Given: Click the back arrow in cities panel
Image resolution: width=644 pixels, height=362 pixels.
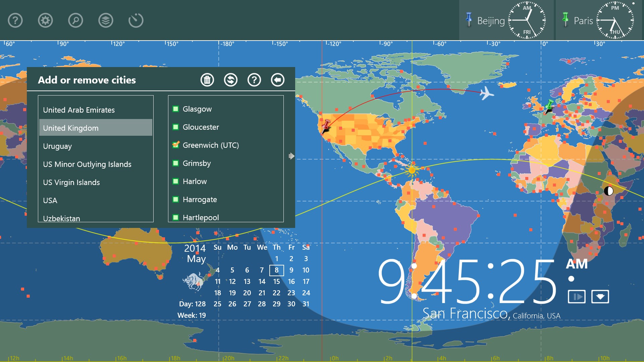Looking at the screenshot, I should point(278,80).
